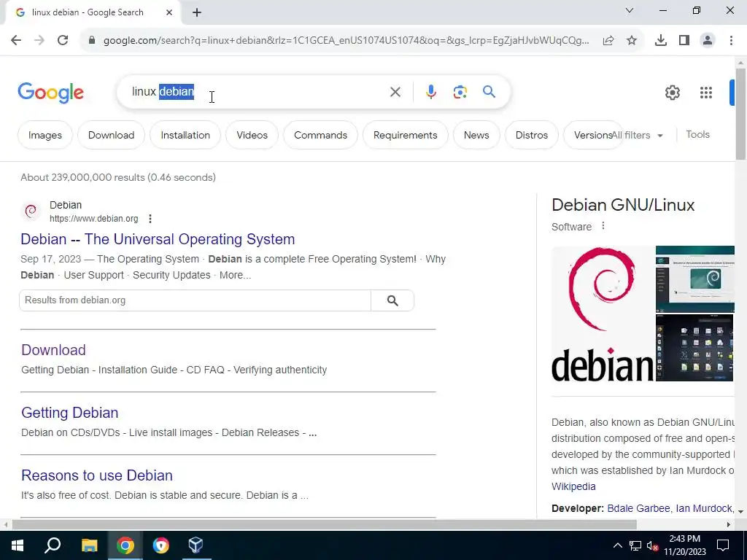Open the Debian swirl logo image
The image size is (747, 560).
[603, 314]
